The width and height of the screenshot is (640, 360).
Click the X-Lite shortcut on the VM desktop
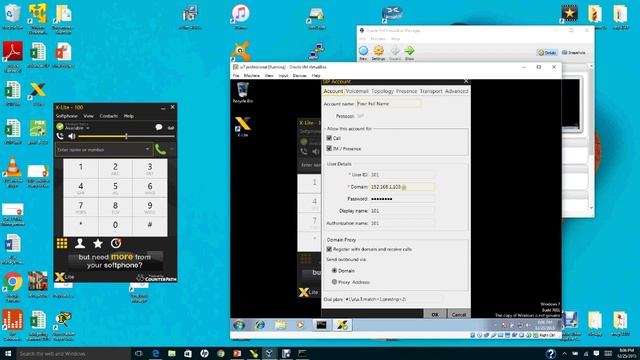coord(242,126)
